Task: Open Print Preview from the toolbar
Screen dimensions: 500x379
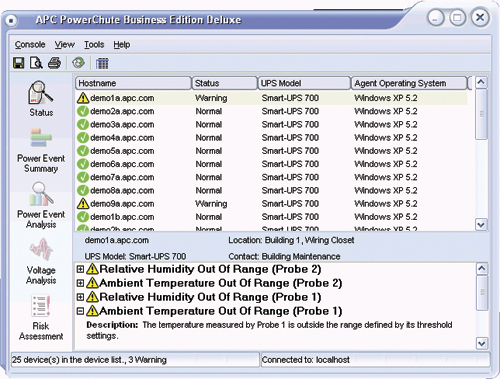Action: click(36, 63)
